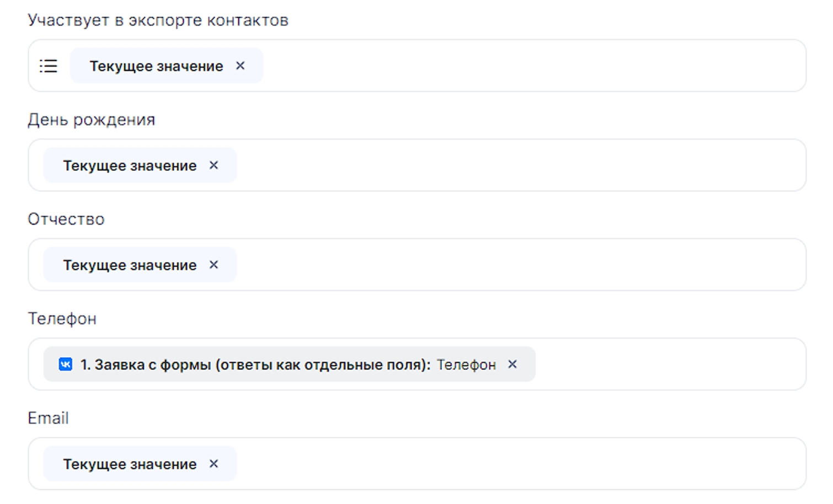Viewport: 833px width, 504px height.
Task: Click the 'День рождения' field label
Action: pos(92,120)
